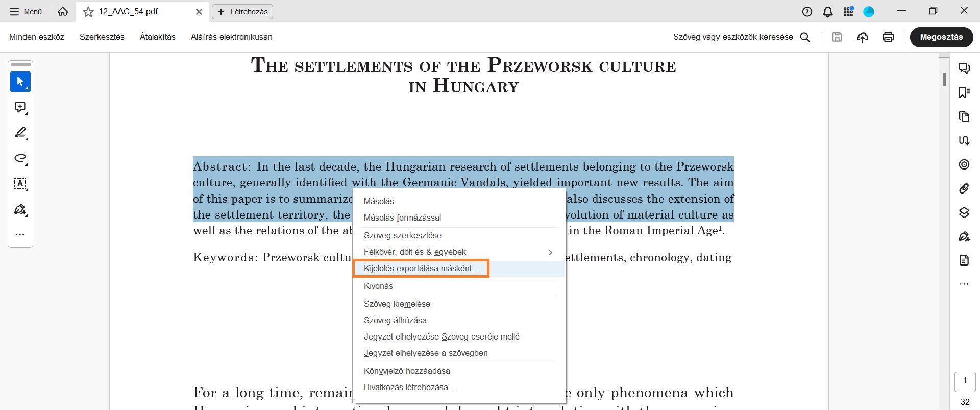Open the Minden eszköz tab
The image size is (980, 410).
[37, 37]
